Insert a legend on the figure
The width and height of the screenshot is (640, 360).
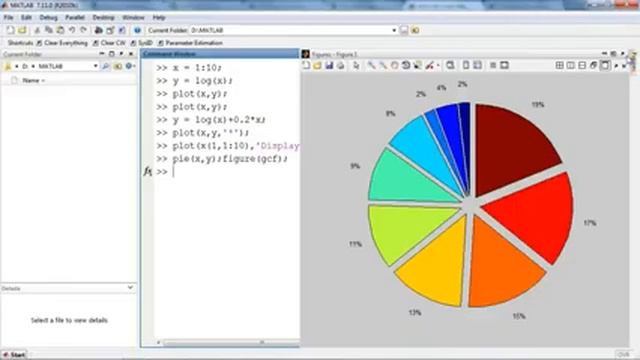click(477, 65)
